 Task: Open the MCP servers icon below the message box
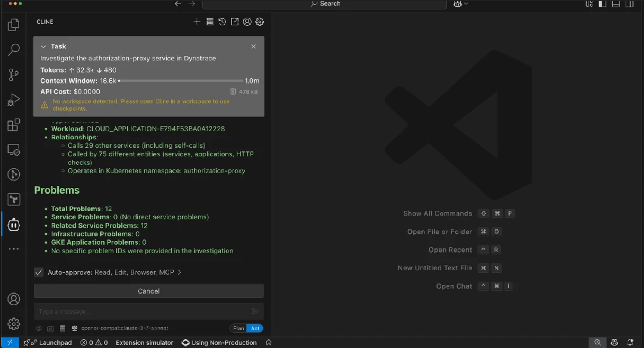(62, 328)
